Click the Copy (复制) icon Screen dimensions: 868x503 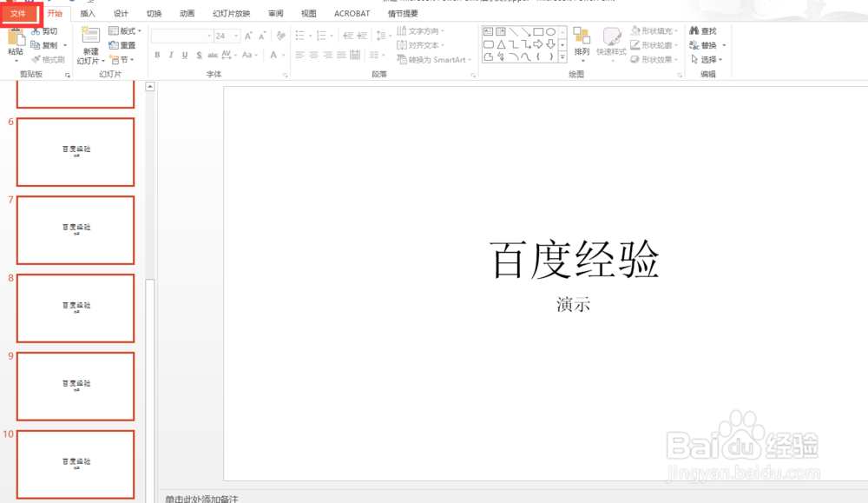click(x=36, y=45)
